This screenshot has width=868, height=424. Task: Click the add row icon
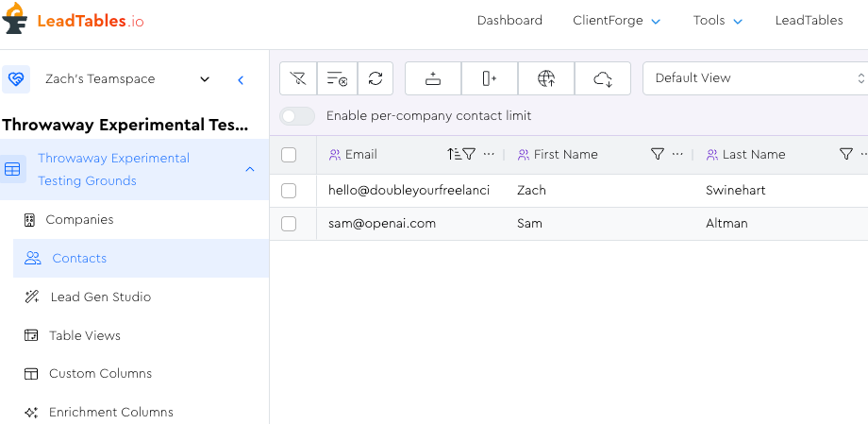tap(433, 79)
